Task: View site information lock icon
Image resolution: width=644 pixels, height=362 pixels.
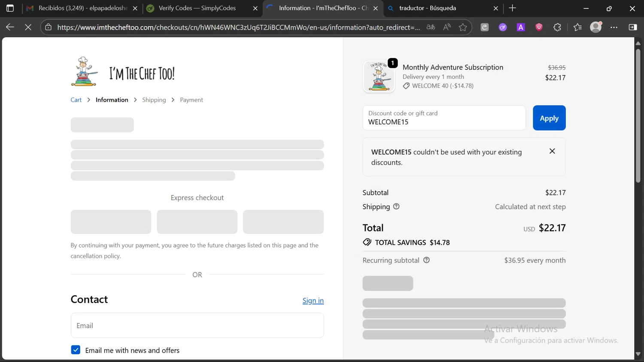Action: coord(49,27)
